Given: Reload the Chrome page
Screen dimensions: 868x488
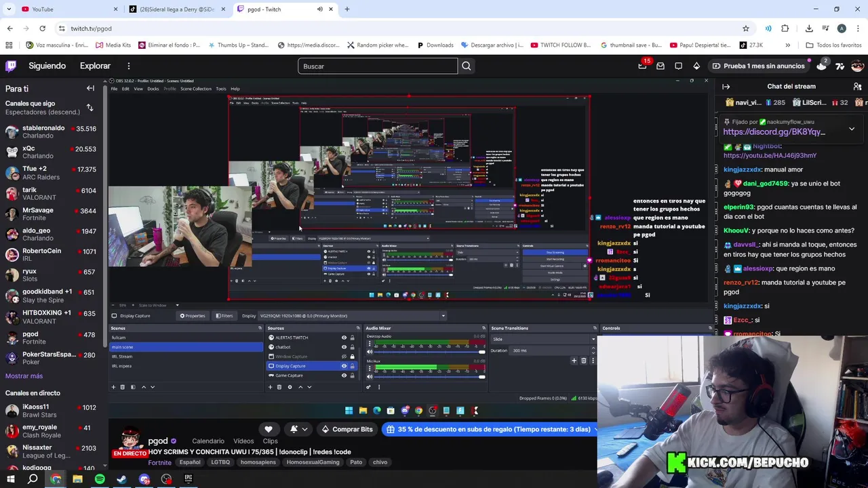Looking at the screenshot, I should [x=42, y=28].
